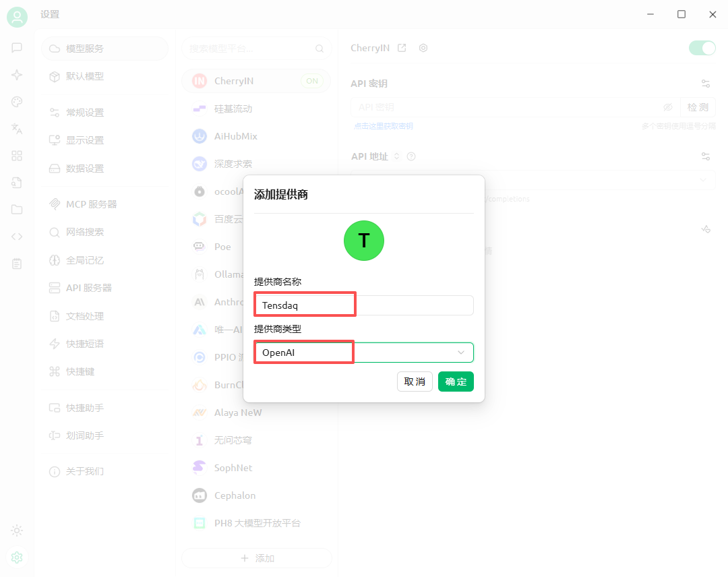728x577 pixels.
Task: Open the provider type OpenAI dropdown
Action: [x=363, y=353]
